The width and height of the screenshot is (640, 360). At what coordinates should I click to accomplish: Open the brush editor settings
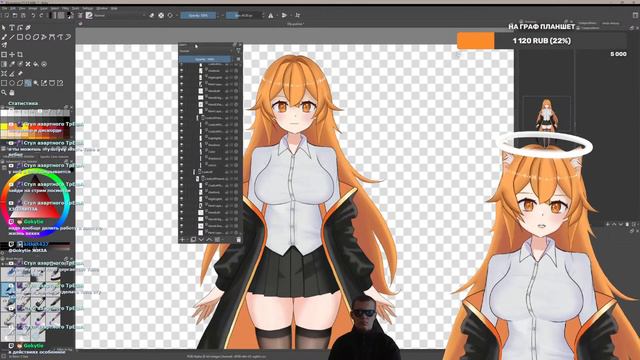click(80, 16)
